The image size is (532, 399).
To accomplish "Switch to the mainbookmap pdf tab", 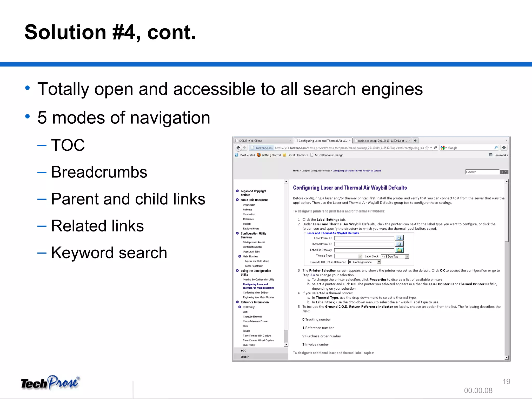I will [382, 141].
